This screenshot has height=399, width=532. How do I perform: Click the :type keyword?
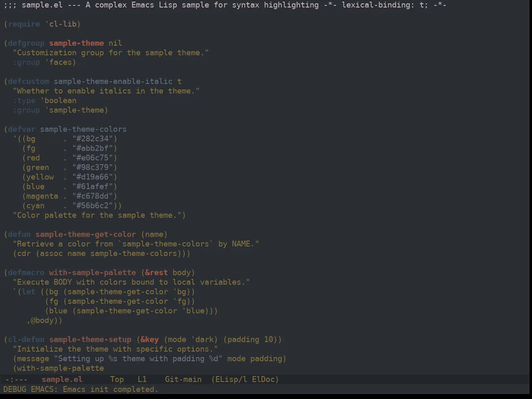[24, 100]
